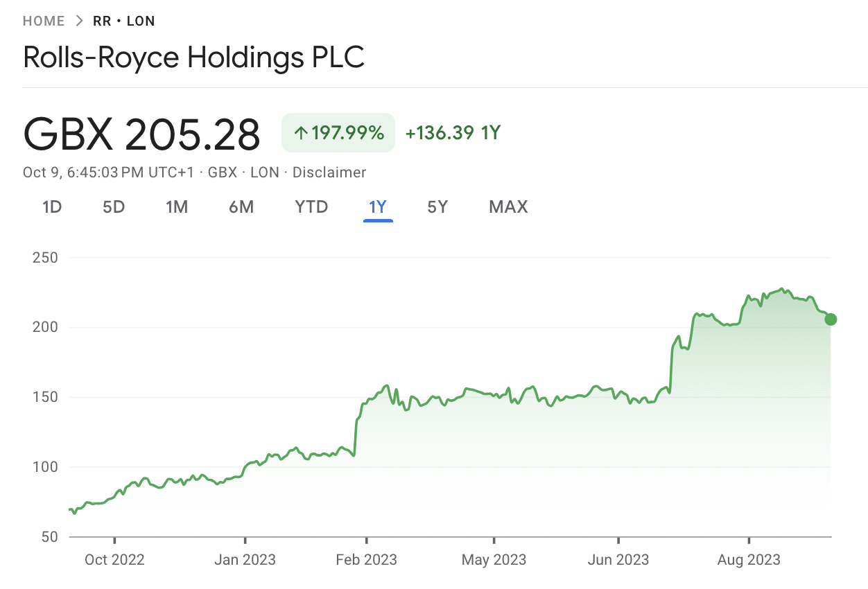The width and height of the screenshot is (868, 589).
Task: Click the green current price dot
Action: pos(831,319)
